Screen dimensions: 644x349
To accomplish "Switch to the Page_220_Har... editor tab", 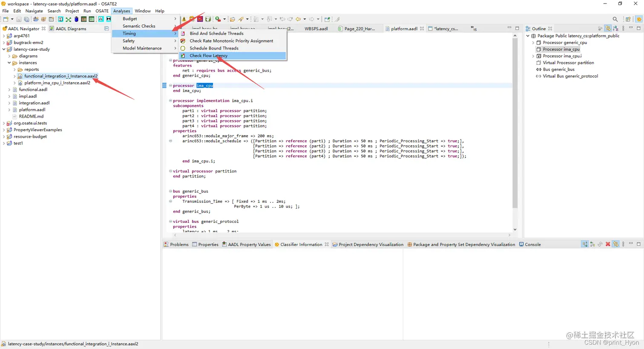I will 356,29.
